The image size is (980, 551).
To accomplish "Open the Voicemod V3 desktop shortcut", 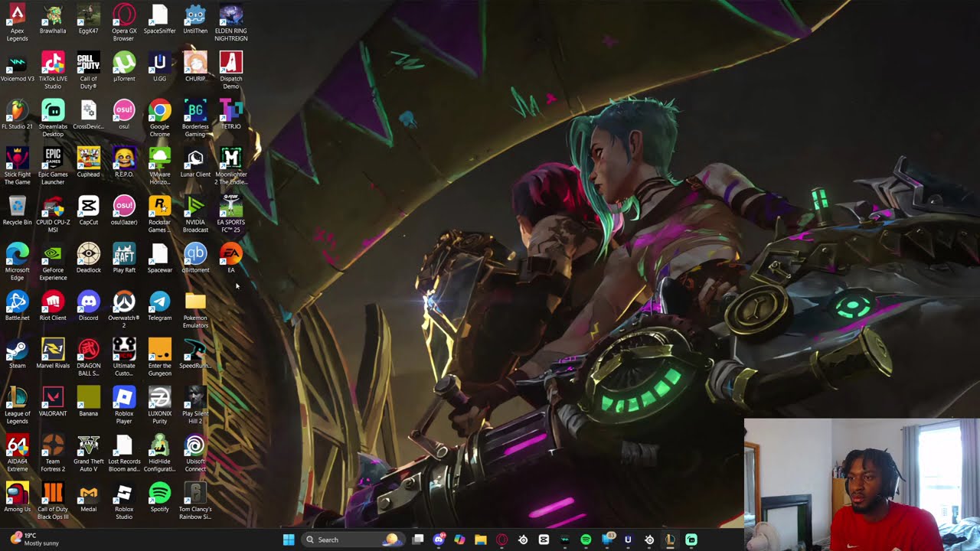I will 17,67.
